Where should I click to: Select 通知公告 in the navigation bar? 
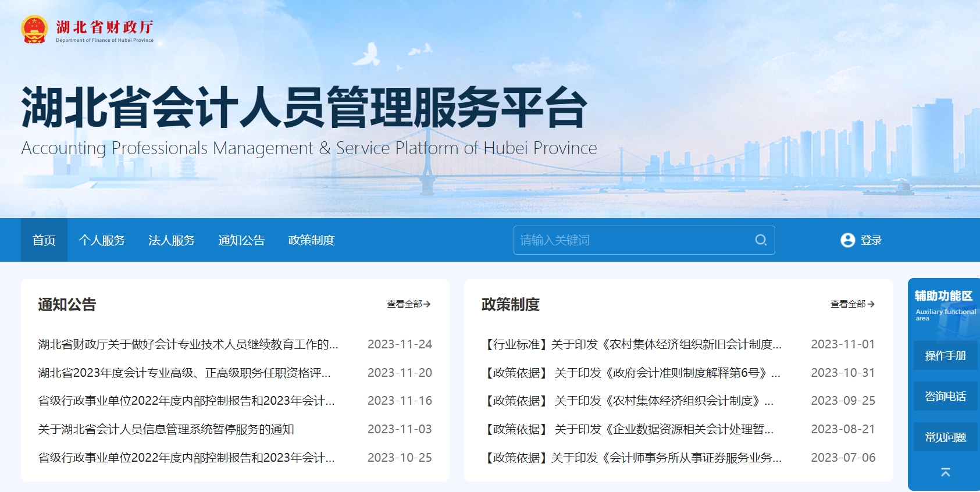click(x=241, y=240)
